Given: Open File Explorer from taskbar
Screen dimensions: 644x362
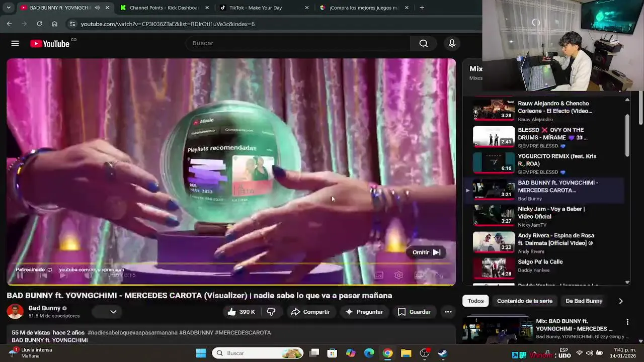Looking at the screenshot, I should (x=406, y=353).
